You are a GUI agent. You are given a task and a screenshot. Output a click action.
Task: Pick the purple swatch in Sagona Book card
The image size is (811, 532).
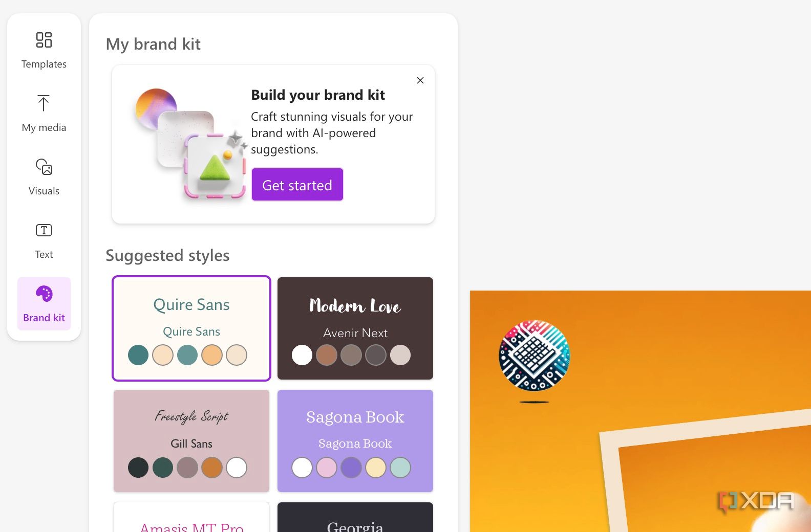(x=351, y=468)
